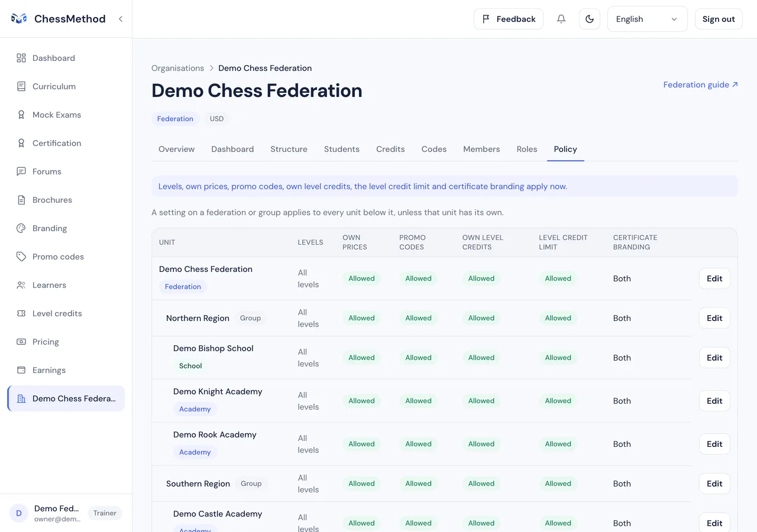
Task: Open Curriculum from the sidebar icon
Action: (21, 86)
